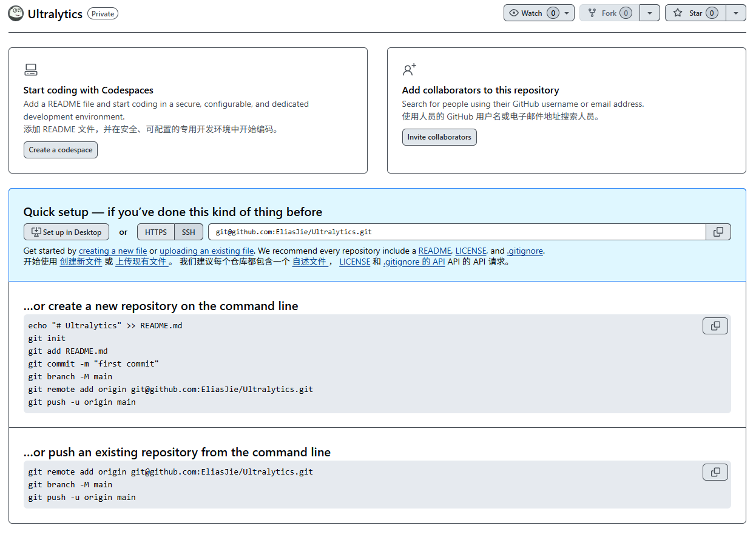Open 'uploading an existing file' link

tap(207, 251)
